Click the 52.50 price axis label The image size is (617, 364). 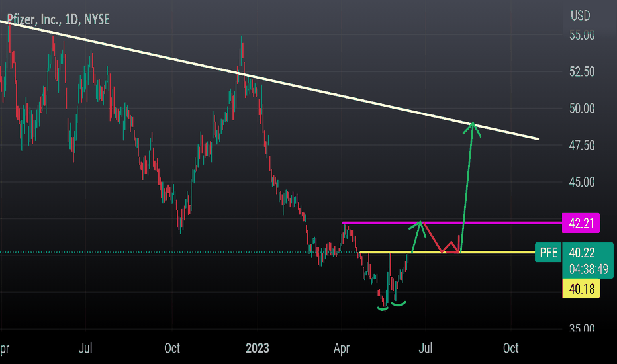582,71
